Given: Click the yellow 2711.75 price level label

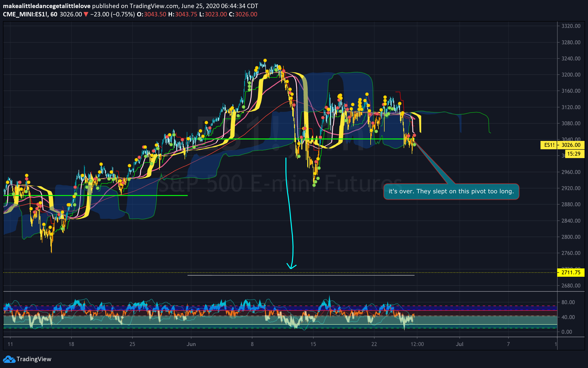Looking at the screenshot, I should [x=571, y=272].
